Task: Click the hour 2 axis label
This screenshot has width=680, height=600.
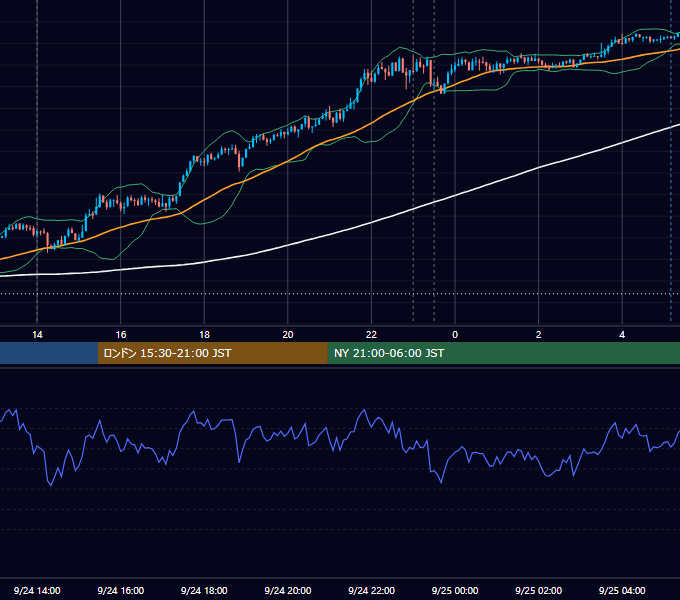Action: tap(539, 335)
